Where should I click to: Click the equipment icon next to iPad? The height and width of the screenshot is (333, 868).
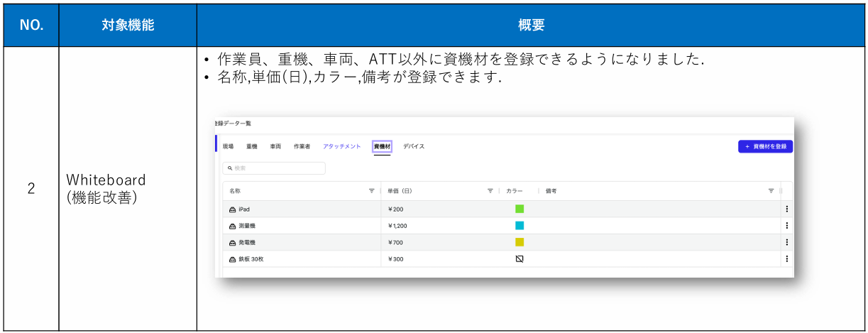(x=232, y=209)
